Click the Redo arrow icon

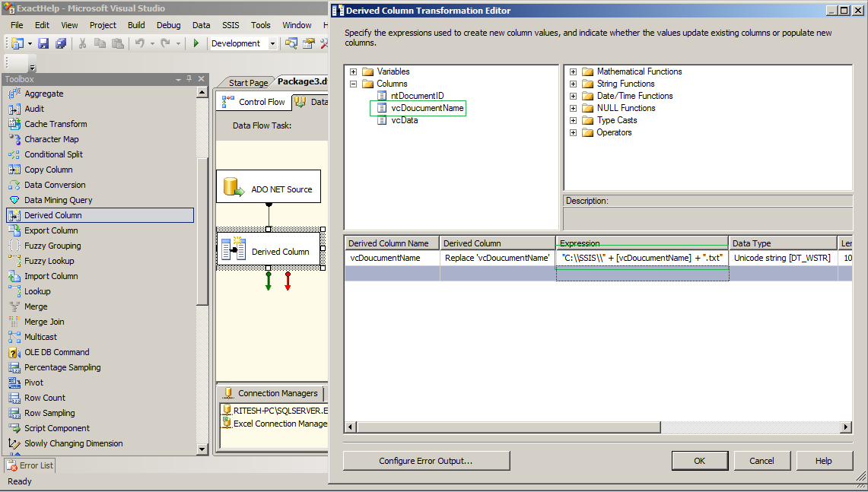point(165,43)
